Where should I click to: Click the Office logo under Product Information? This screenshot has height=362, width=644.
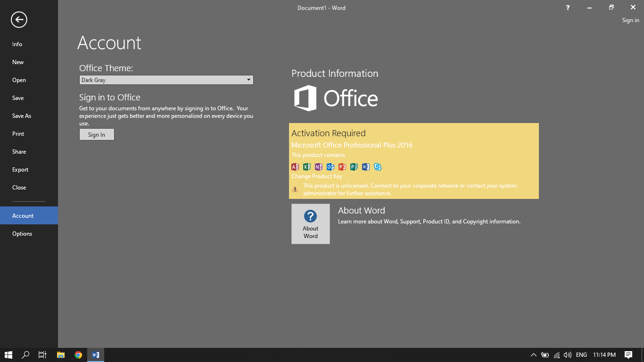click(x=336, y=98)
